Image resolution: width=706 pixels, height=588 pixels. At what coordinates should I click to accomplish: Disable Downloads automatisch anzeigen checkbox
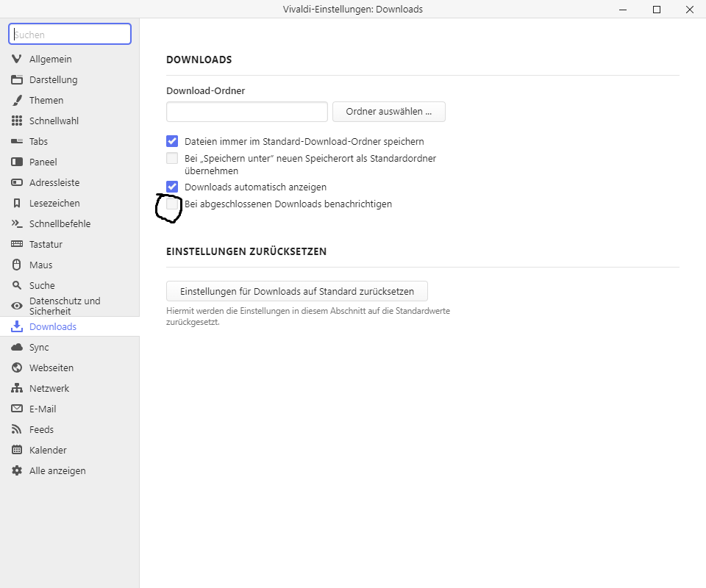pos(172,187)
